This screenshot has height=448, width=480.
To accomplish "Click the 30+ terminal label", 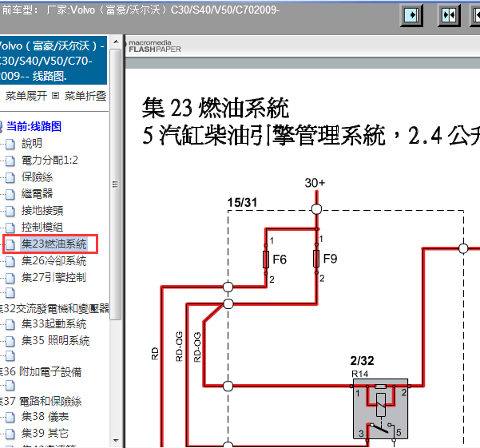I will pos(315,183).
